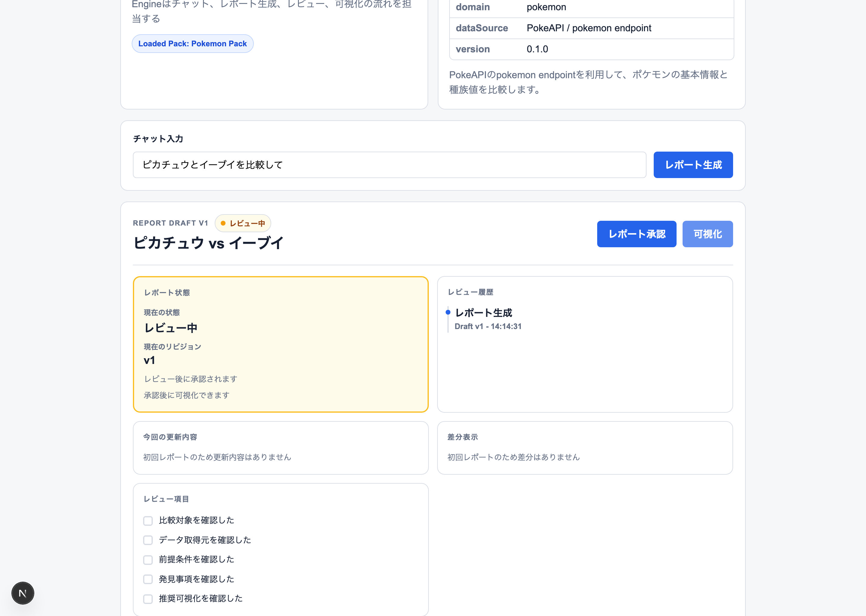Click the dataSource value PokeAPI / pokemon endpoint
Viewport: 866px width, 616px height.
tap(589, 28)
